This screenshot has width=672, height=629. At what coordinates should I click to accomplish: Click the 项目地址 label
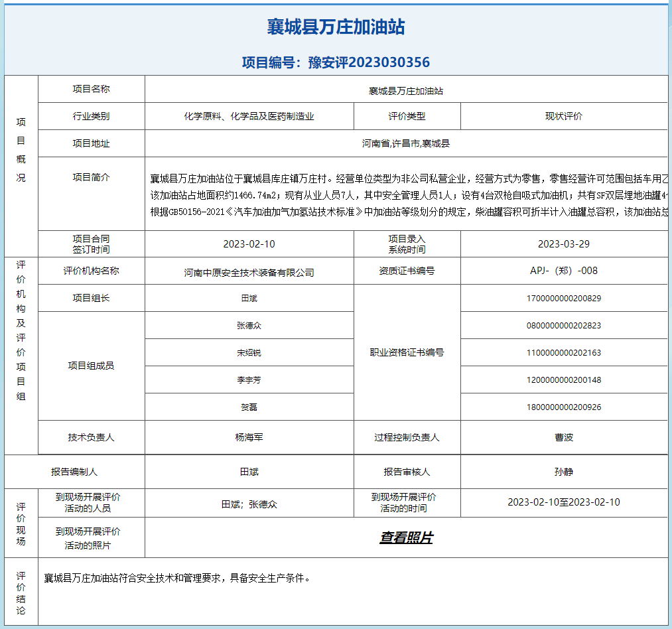92,143
